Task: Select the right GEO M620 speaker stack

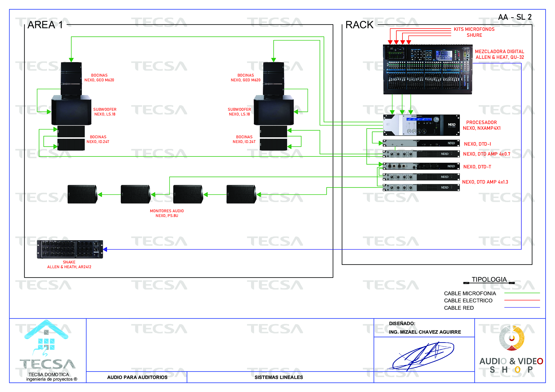Action: 274,79
